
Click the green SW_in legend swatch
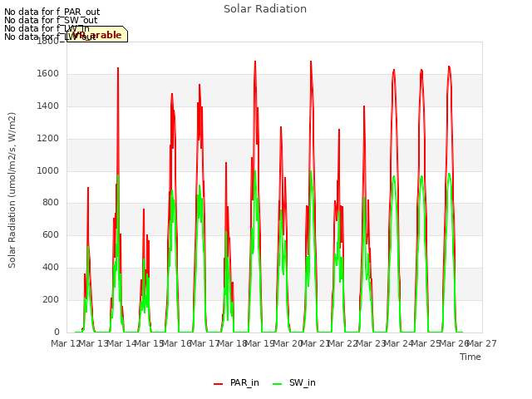tap(277, 384)
